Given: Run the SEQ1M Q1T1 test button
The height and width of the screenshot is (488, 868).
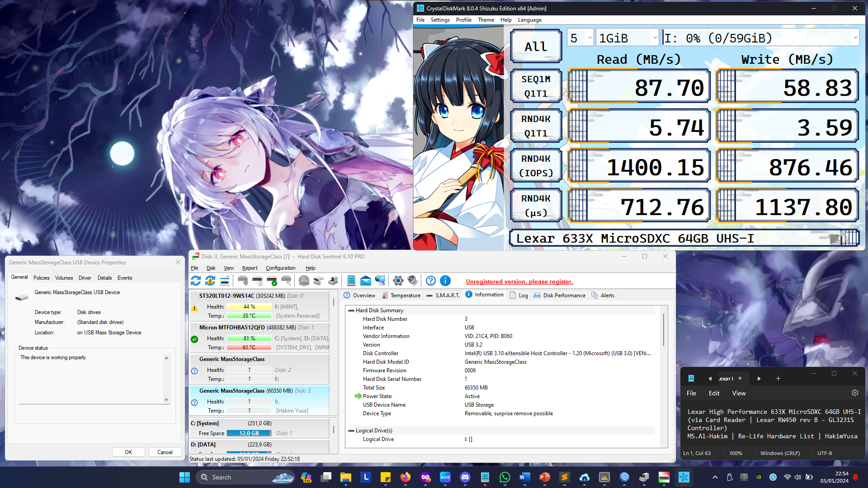Looking at the screenshot, I should coord(536,86).
